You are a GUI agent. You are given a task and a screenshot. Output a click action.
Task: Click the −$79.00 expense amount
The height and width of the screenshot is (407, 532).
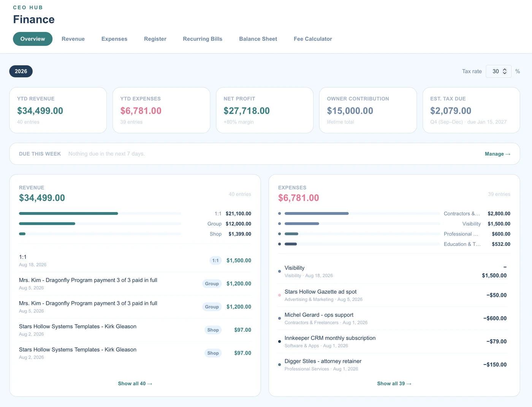(496, 342)
